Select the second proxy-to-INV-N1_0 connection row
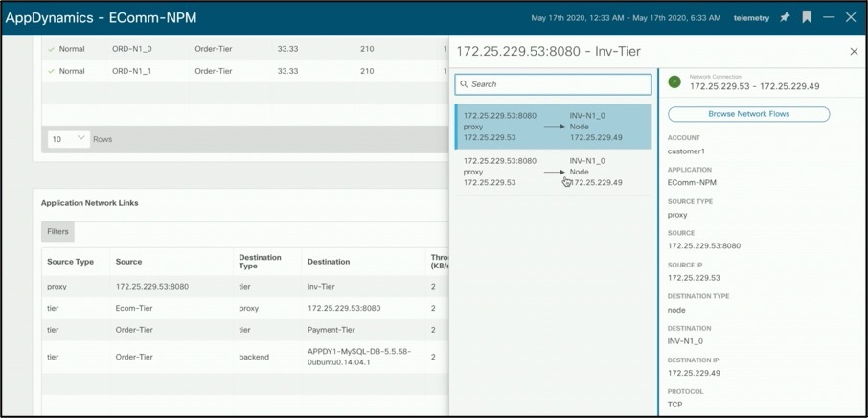The width and height of the screenshot is (868, 418). [x=553, y=172]
